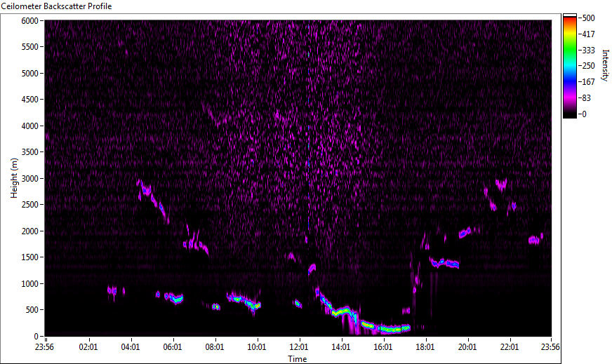Click the 08:01 time axis label
Image resolution: width=612 pixels, height=364 pixels.
(x=215, y=347)
